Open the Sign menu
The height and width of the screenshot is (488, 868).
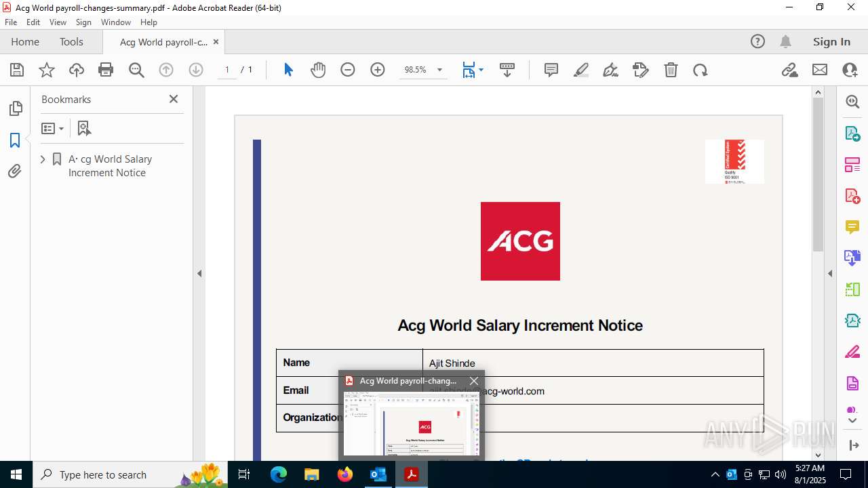tap(84, 22)
